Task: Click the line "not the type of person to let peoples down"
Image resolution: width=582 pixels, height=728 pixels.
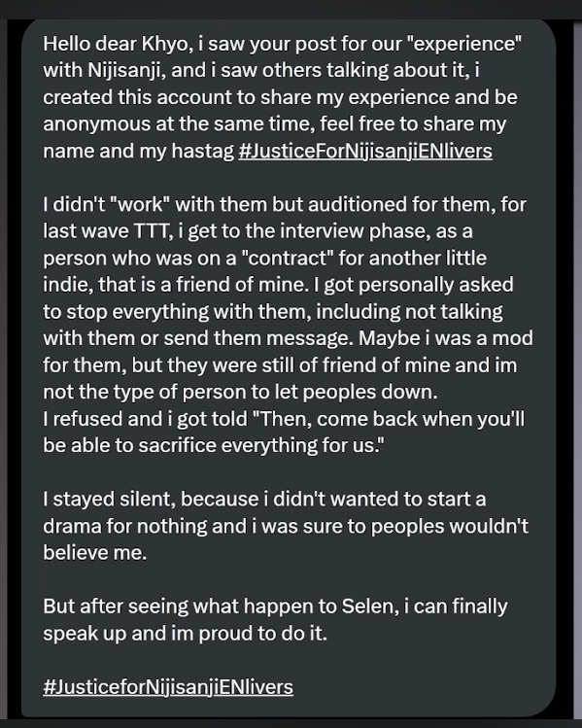Action: pyautogui.click(x=240, y=393)
